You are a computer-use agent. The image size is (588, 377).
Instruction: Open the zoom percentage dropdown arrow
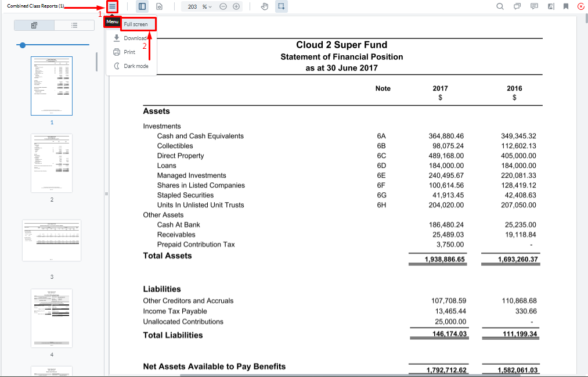(x=210, y=7)
